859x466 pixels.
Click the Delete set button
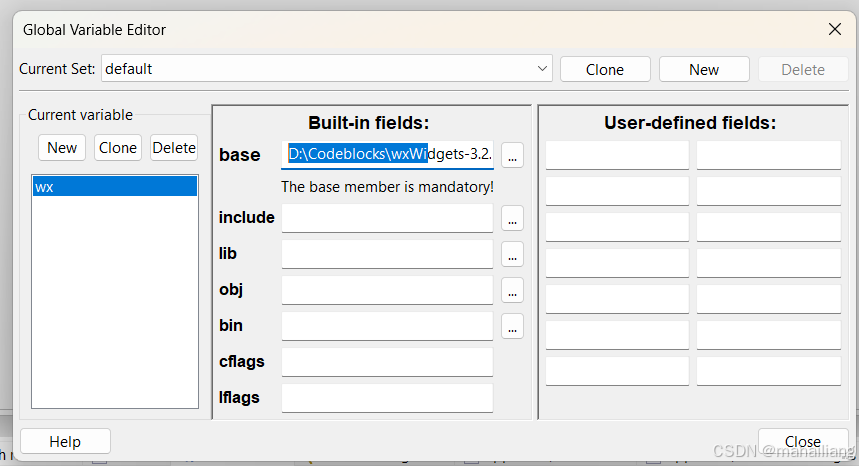803,70
